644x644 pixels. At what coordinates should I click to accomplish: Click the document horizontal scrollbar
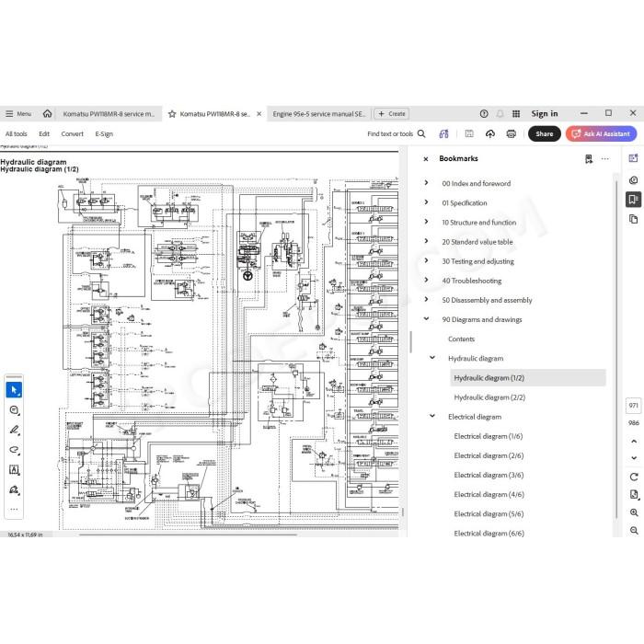point(188,535)
